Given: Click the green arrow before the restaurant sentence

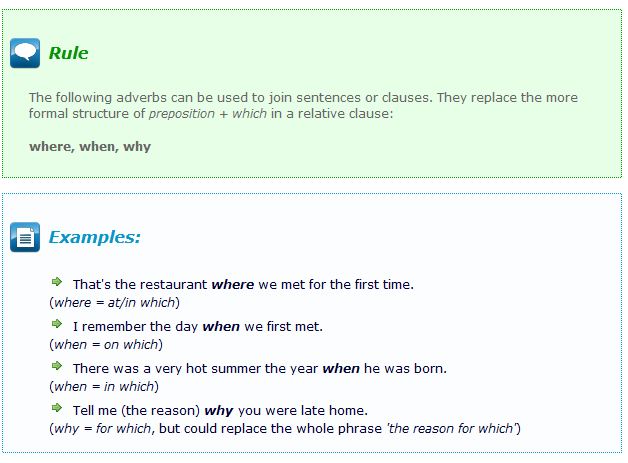Looking at the screenshot, I should (x=57, y=283).
